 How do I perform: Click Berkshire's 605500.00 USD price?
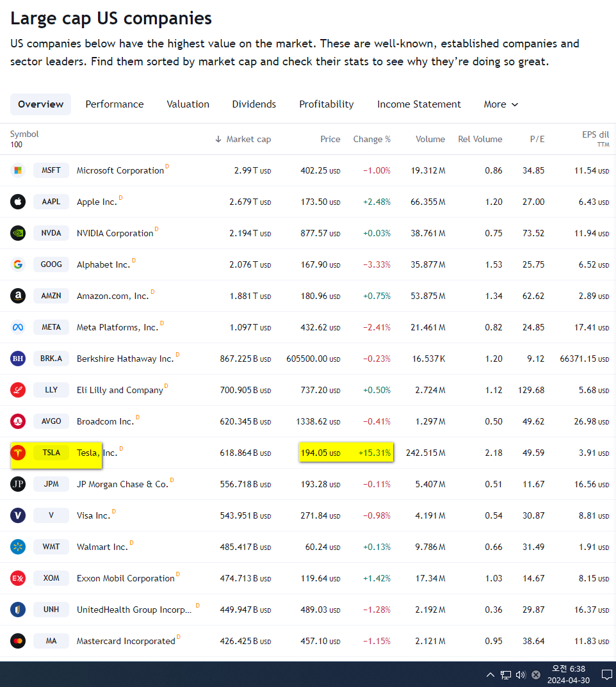pos(313,359)
